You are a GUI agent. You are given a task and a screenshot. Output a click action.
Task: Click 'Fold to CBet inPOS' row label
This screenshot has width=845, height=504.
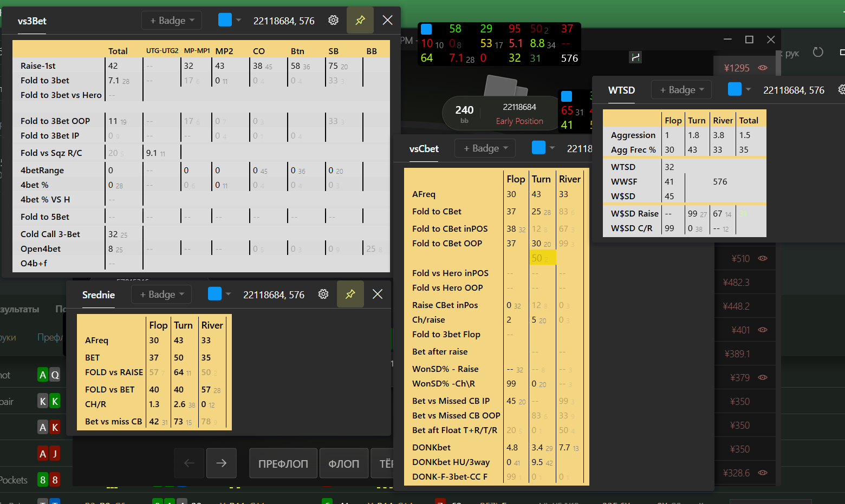point(450,228)
